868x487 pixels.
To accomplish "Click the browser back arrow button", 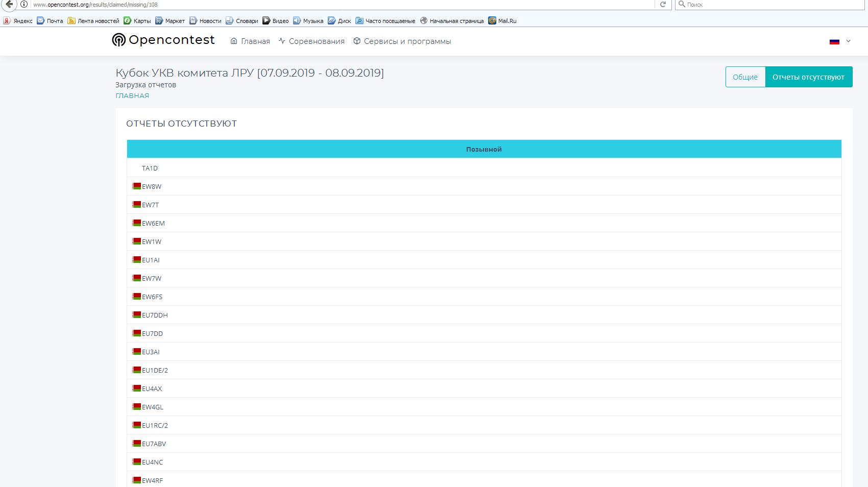I will 9,5.
